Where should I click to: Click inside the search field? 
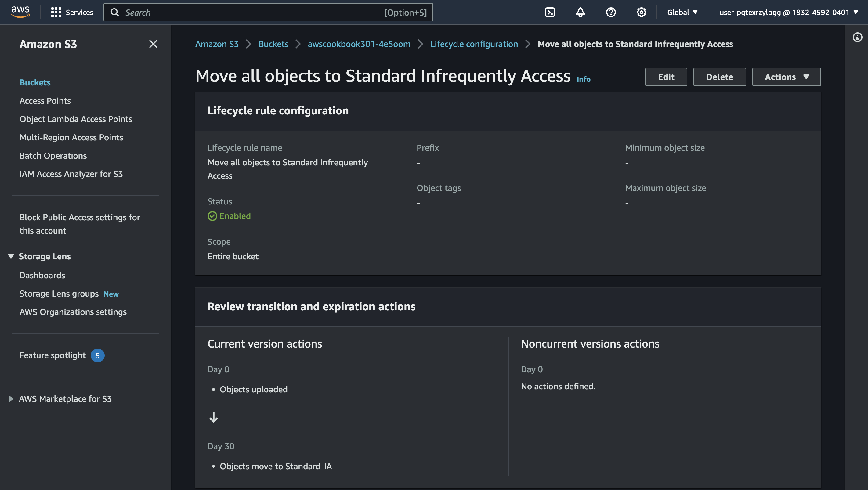tap(236, 12)
